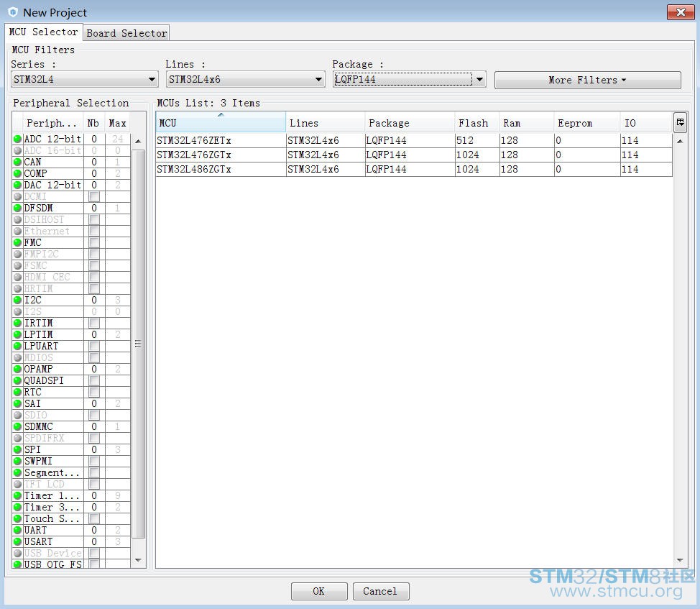Click the green dot next to ADC 12-bit
This screenshot has height=609, width=700.
[17, 139]
